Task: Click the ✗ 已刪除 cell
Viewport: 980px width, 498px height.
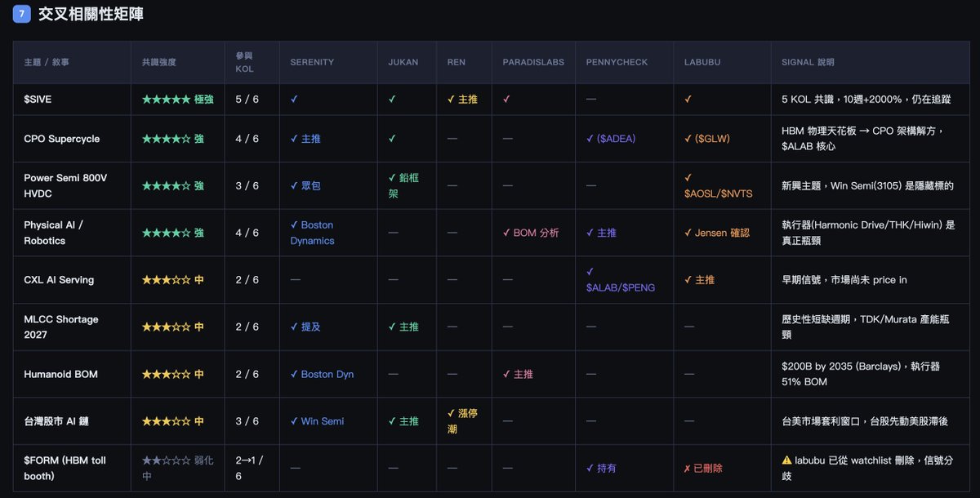Action: 703,468
